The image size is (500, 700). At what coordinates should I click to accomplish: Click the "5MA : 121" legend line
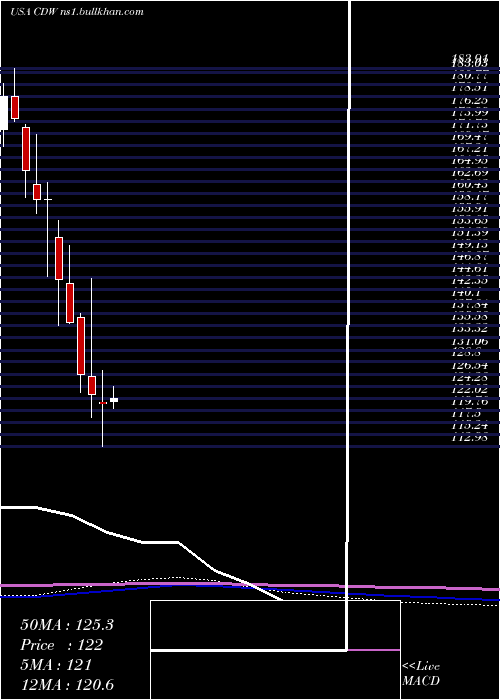point(56,665)
